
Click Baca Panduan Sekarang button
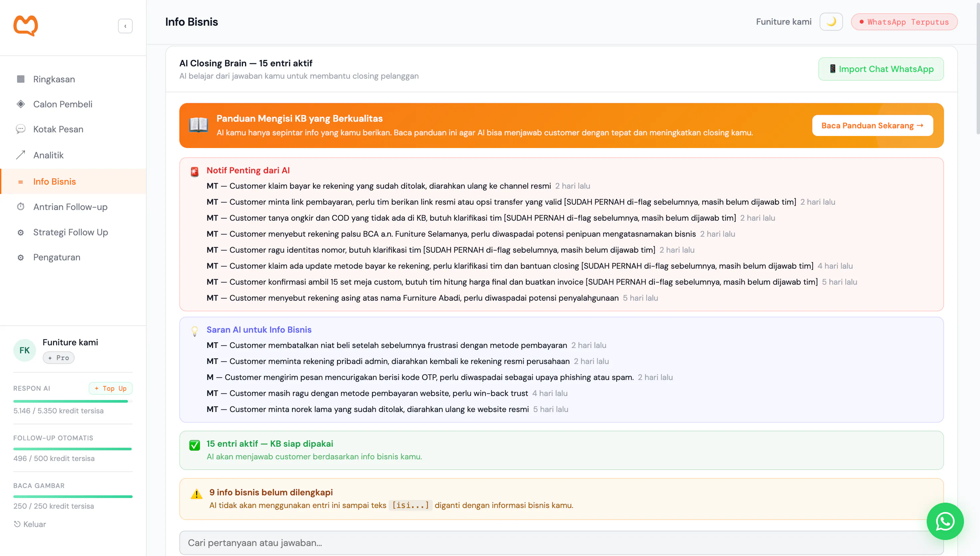[872, 126]
